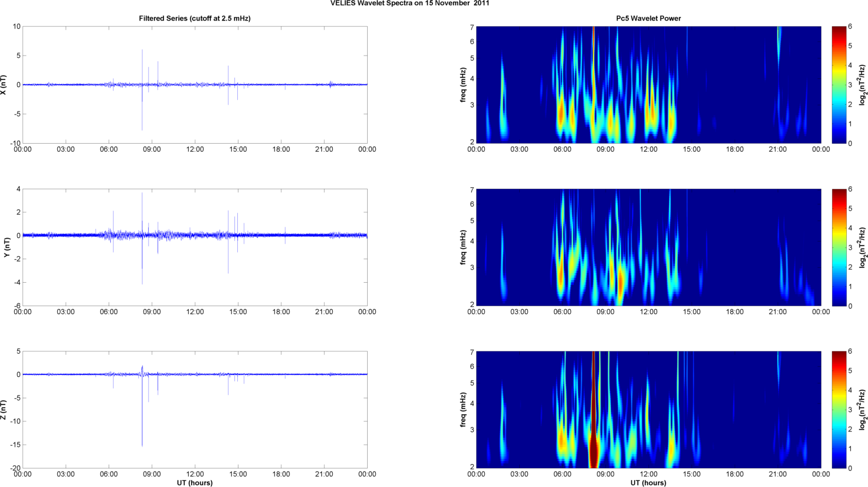
Task: Click the log2(nT²/Hz) label of top colorbar
Action: pyautogui.click(x=863, y=85)
